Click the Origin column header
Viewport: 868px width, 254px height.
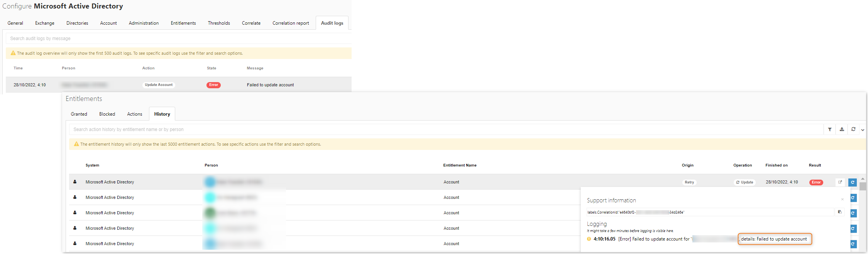tap(687, 165)
